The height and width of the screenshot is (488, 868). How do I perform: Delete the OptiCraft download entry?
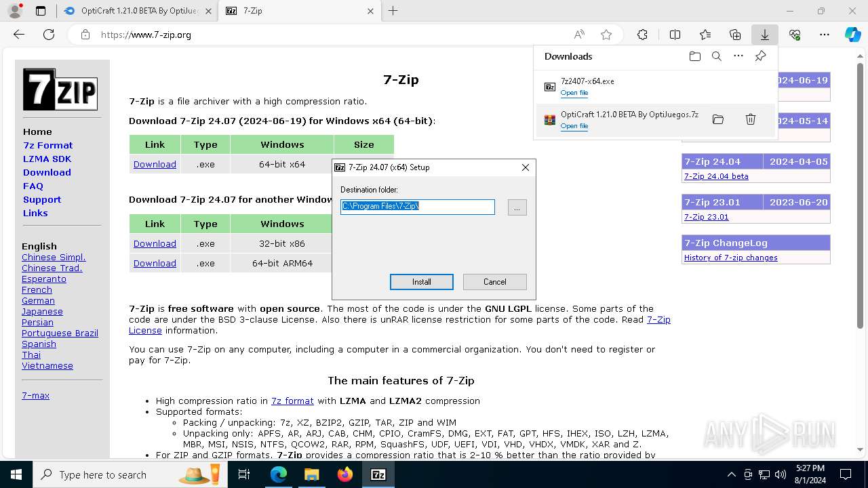pos(750,119)
